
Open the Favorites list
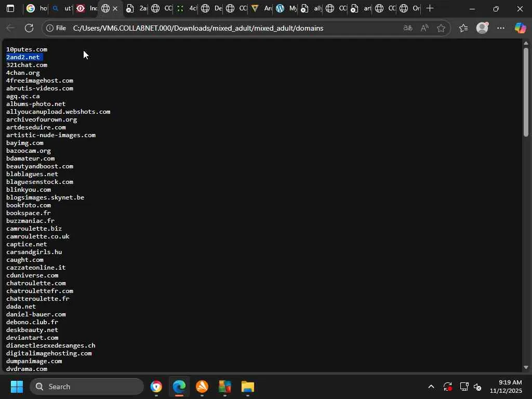tap(463, 28)
